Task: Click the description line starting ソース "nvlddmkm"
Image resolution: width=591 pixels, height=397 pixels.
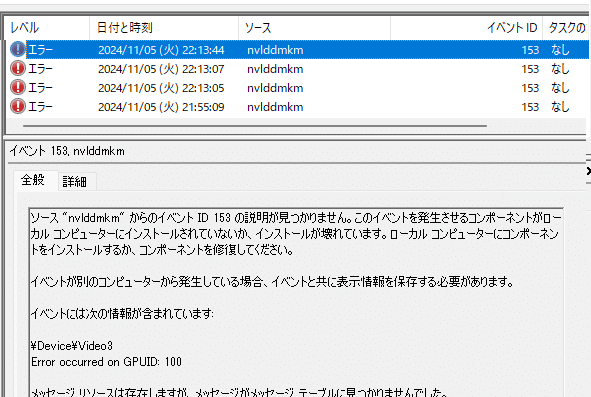Action: click(x=296, y=218)
